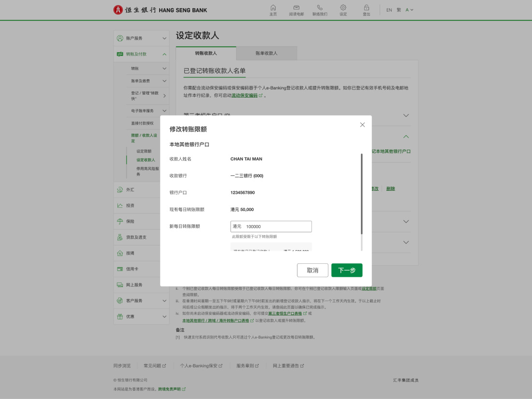The image size is (532, 399).
Task: Click the 新每日转账限额 amount input field
Action: [x=271, y=227]
